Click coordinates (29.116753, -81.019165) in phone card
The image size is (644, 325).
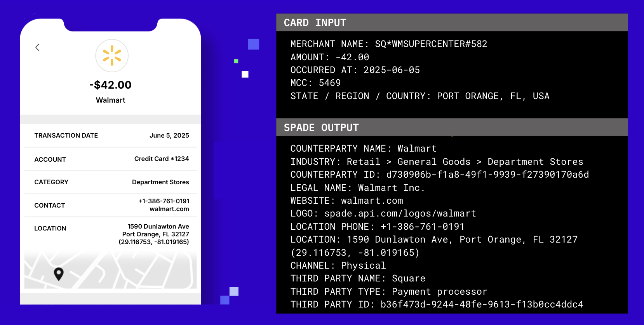[x=154, y=242]
